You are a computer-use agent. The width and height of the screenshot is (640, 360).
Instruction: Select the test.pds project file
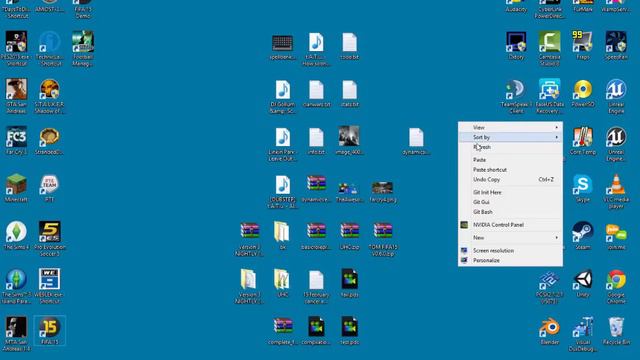[x=349, y=331]
